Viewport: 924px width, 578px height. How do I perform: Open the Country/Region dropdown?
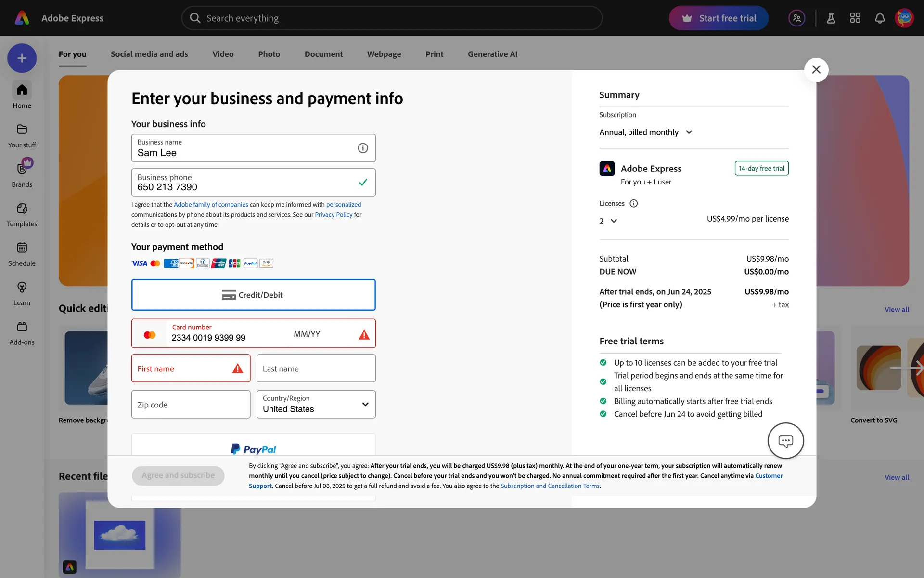[316, 404]
